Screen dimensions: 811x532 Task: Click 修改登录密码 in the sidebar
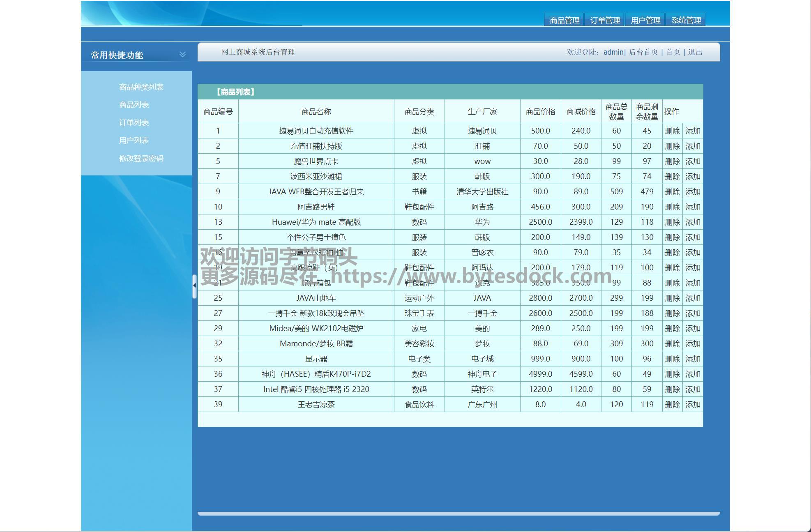tap(141, 159)
